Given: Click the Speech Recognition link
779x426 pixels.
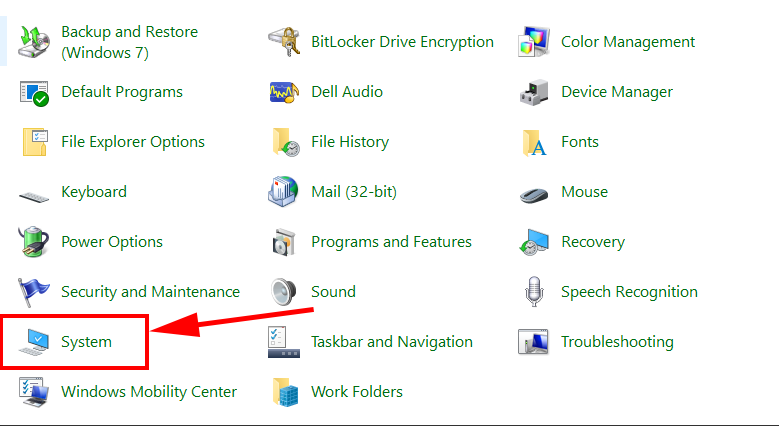Looking at the screenshot, I should pyautogui.click(x=629, y=292).
